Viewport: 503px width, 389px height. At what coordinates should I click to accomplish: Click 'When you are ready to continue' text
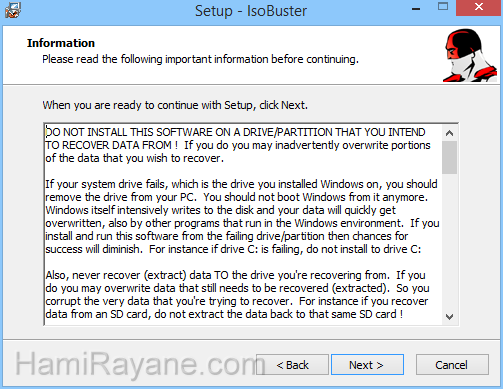pyautogui.click(x=175, y=105)
